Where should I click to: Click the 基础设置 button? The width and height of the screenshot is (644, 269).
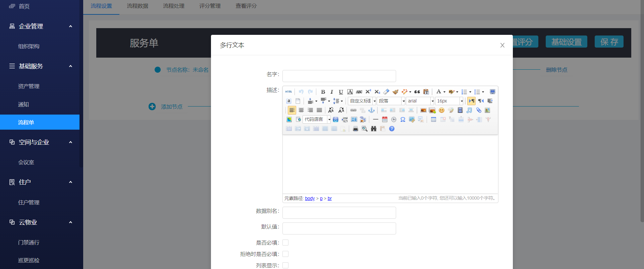pos(566,42)
